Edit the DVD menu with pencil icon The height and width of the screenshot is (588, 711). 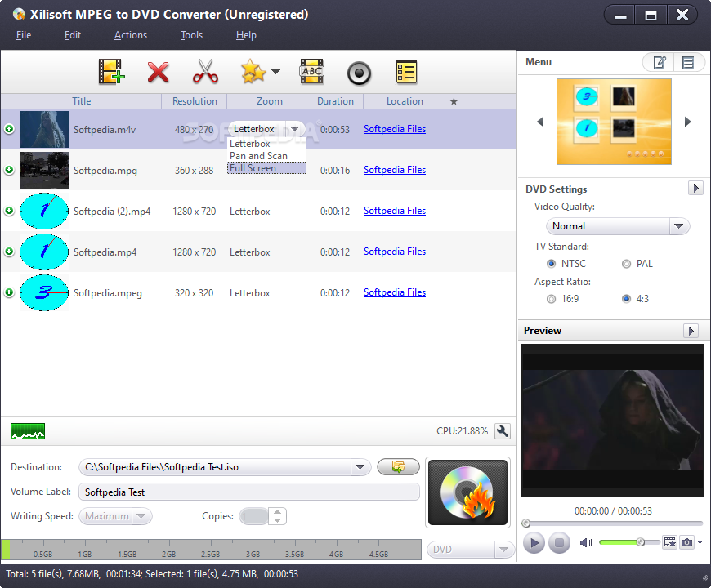pos(659,62)
